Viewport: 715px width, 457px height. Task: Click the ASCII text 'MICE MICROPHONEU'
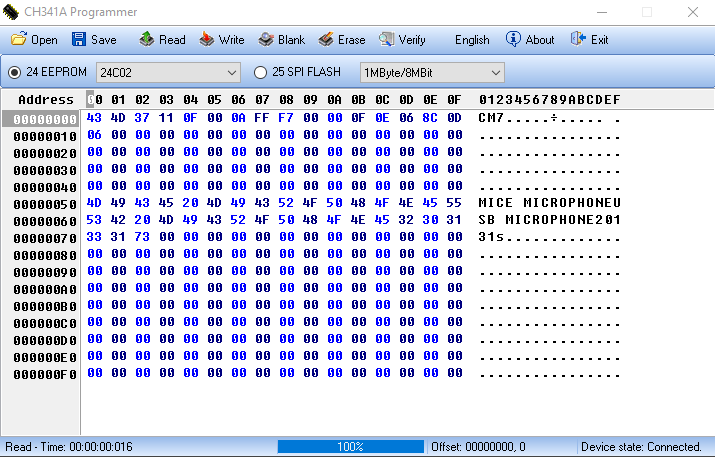(550, 204)
